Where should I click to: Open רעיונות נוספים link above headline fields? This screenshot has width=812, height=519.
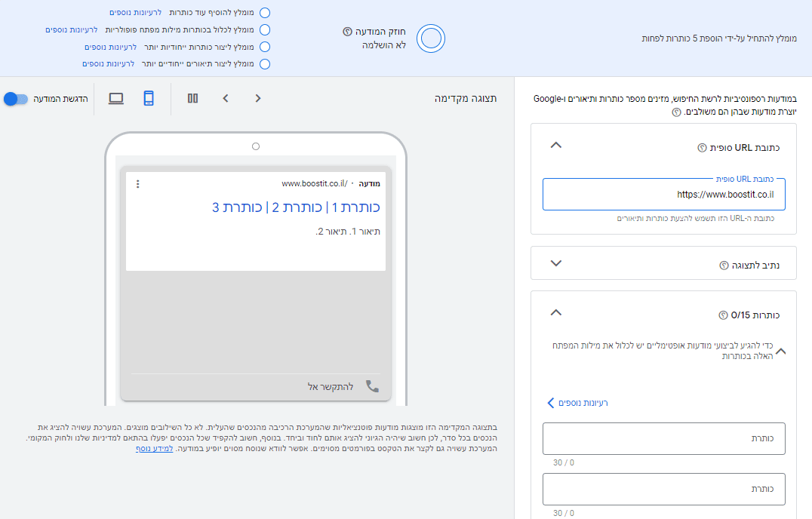(577, 403)
